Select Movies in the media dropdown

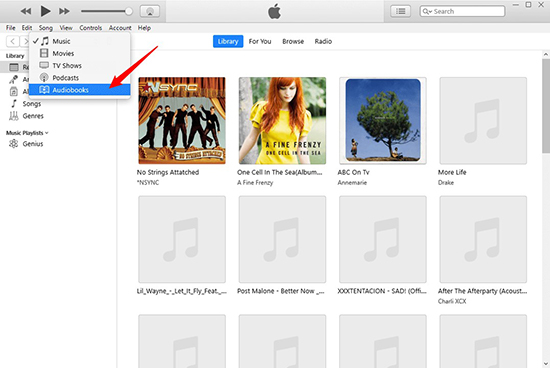point(80,53)
